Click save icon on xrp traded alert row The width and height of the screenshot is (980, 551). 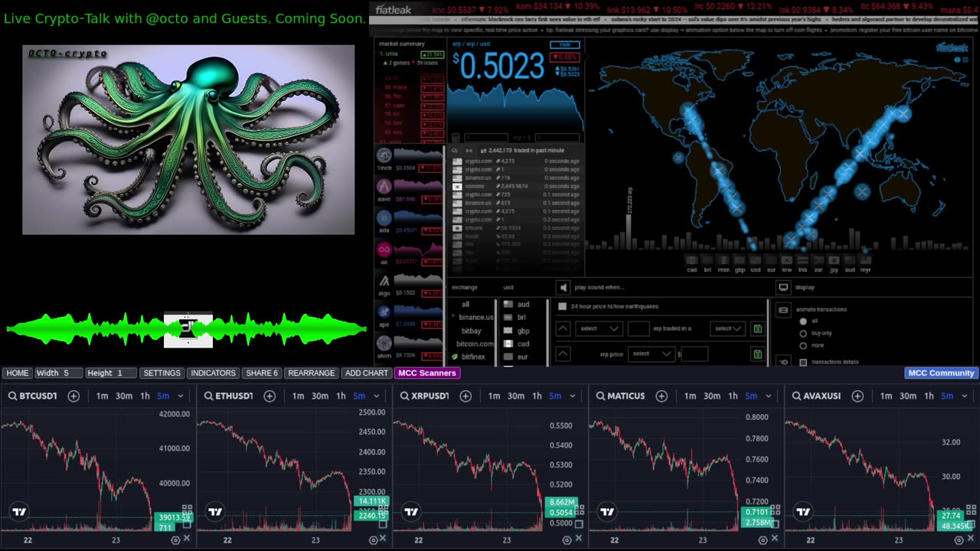[757, 329]
